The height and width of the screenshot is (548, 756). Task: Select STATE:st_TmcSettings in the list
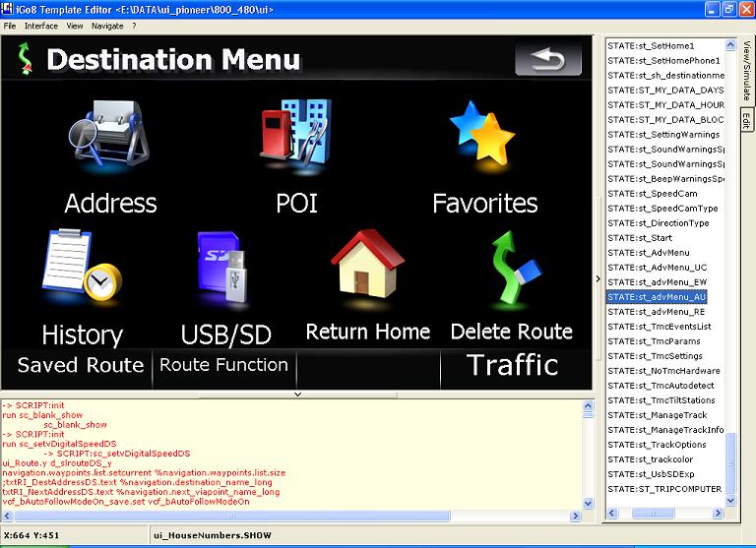pyautogui.click(x=655, y=356)
